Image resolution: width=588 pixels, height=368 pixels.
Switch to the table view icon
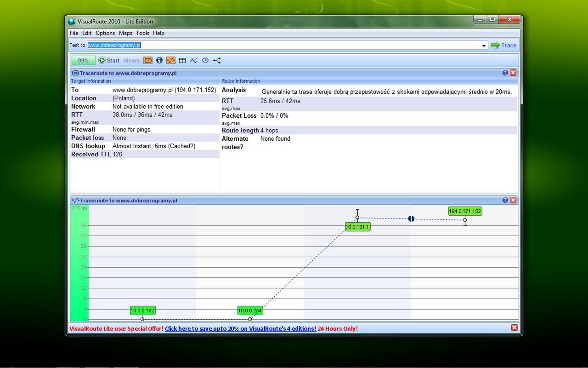click(x=182, y=60)
